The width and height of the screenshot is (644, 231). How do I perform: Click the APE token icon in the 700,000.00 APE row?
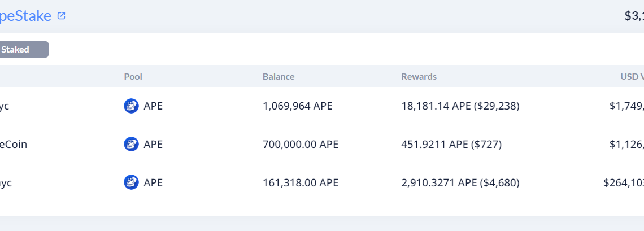tap(131, 144)
